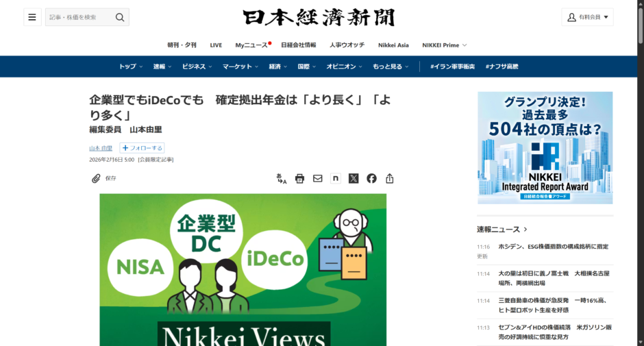The width and height of the screenshot is (644, 346).
Task: Click the paperclip save icon
Action: tap(96, 178)
